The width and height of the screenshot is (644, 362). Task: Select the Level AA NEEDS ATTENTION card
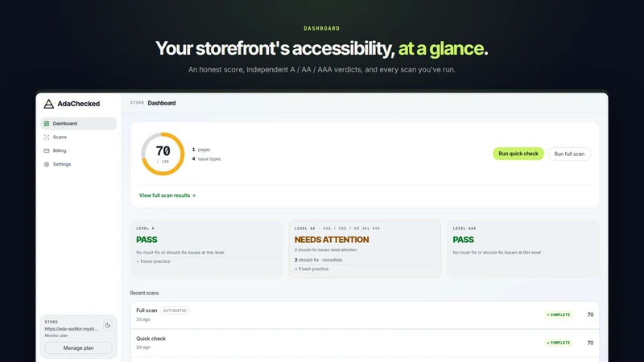(365, 249)
